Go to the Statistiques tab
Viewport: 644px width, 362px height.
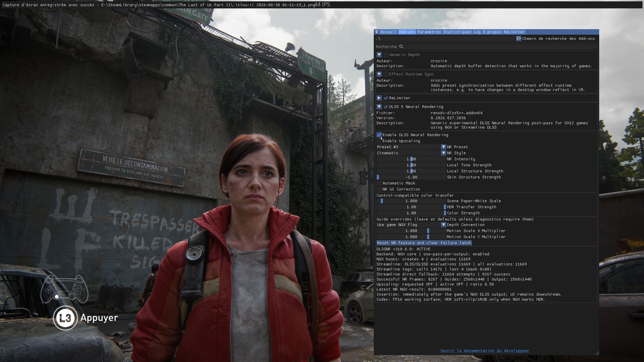click(457, 32)
